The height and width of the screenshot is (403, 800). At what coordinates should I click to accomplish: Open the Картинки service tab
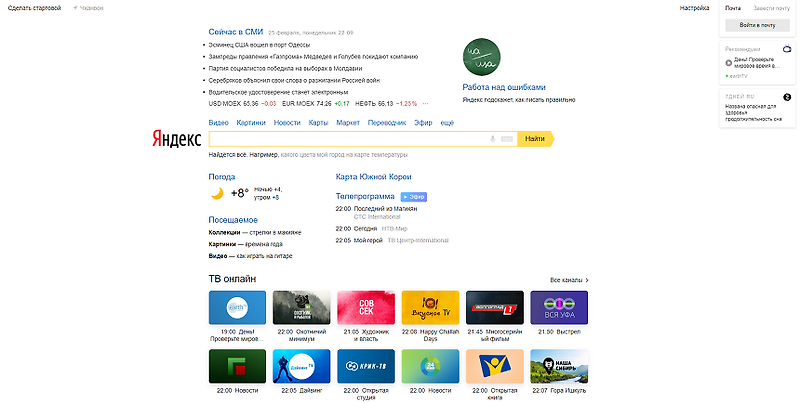click(251, 123)
